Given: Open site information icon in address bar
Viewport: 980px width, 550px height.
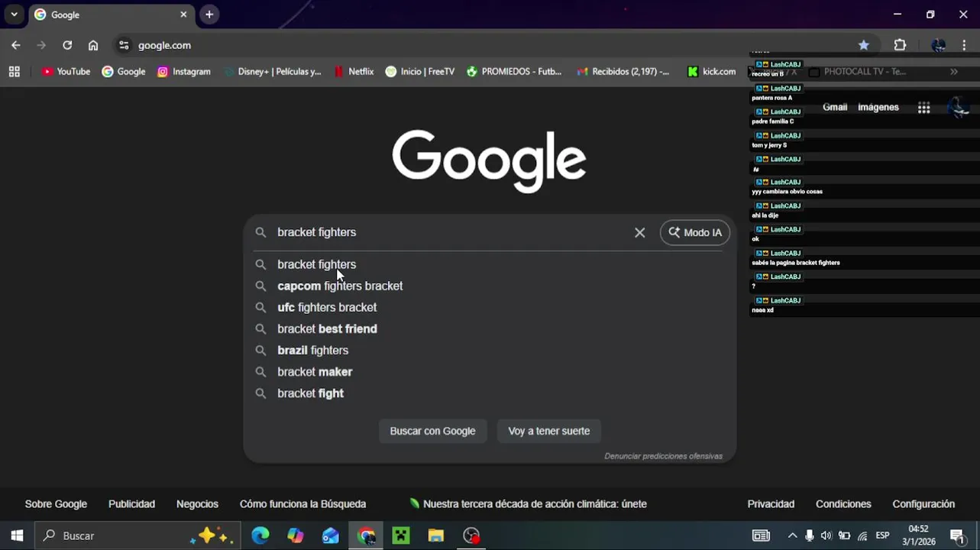Looking at the screenshot, I should tap(124, 45).
